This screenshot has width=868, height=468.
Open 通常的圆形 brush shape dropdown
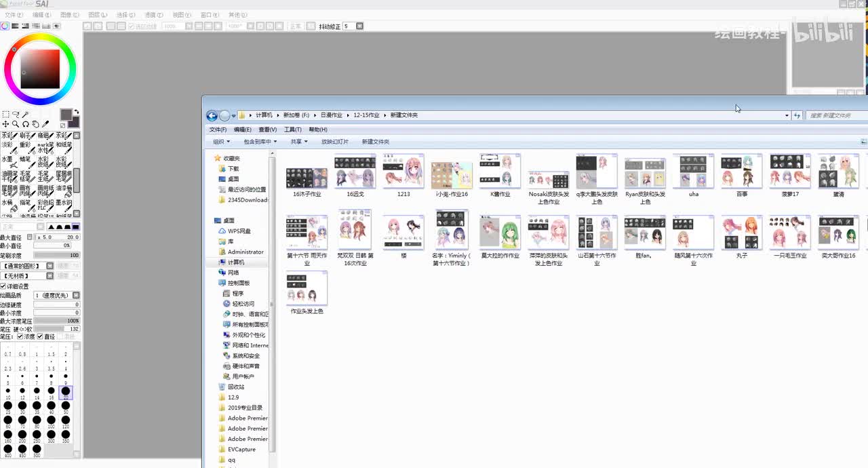[50, 265]
